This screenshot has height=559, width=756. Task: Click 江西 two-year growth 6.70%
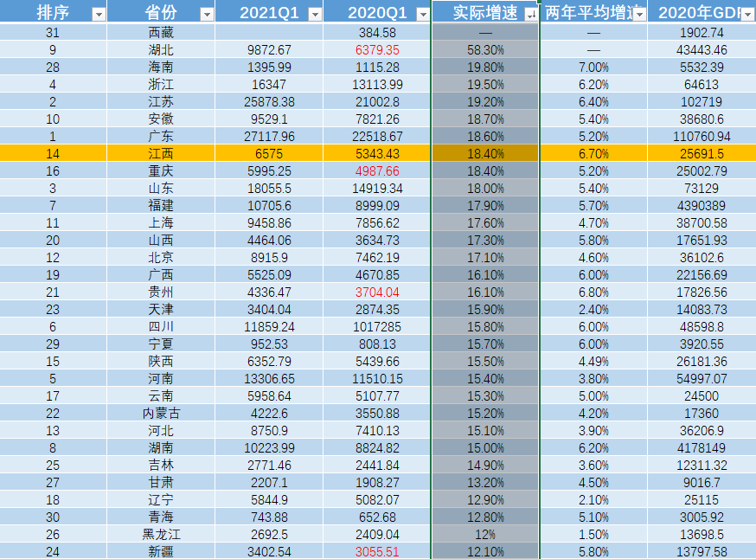(x=593, y=153)
